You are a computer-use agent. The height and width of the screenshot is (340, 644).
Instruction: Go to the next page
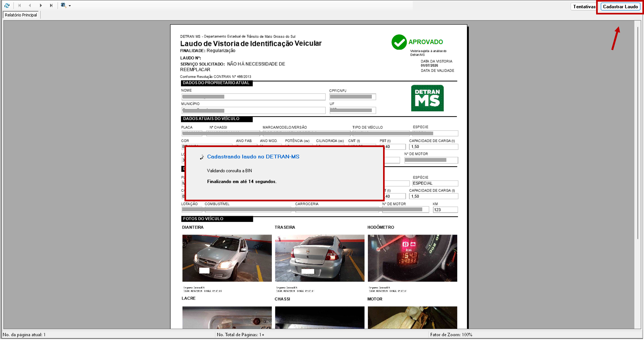coord(41,5)
